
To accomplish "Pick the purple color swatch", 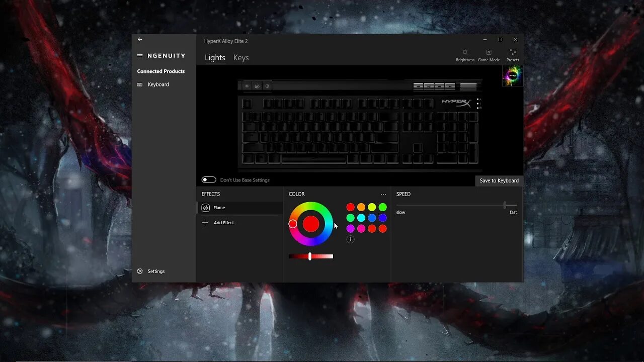I will 351,229.
